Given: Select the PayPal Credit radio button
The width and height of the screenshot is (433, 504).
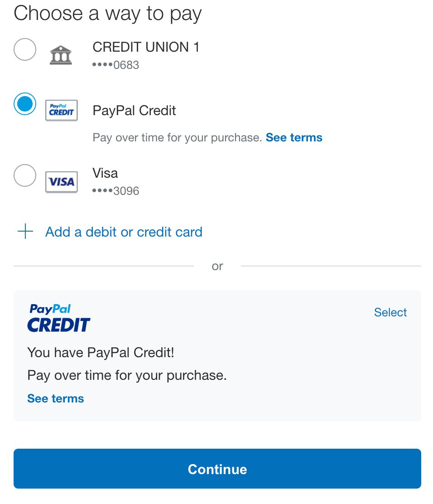Looking at the screenshot, I should pyautogui.click(x=25, y=104).
